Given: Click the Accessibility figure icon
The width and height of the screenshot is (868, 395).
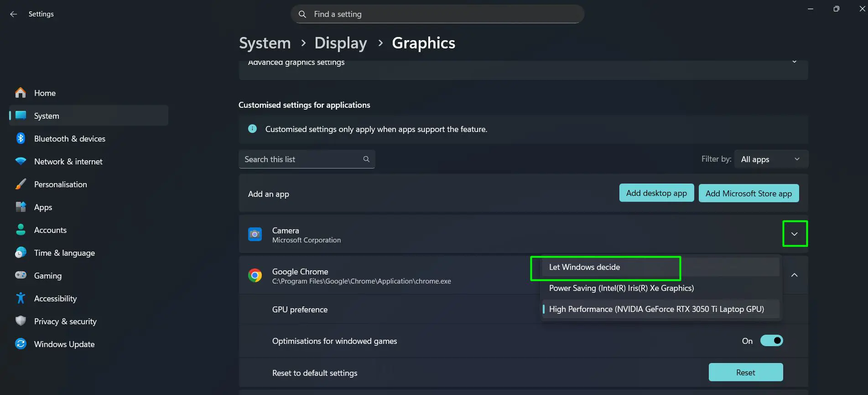Looking at the screenshot, I should point(21,298).
